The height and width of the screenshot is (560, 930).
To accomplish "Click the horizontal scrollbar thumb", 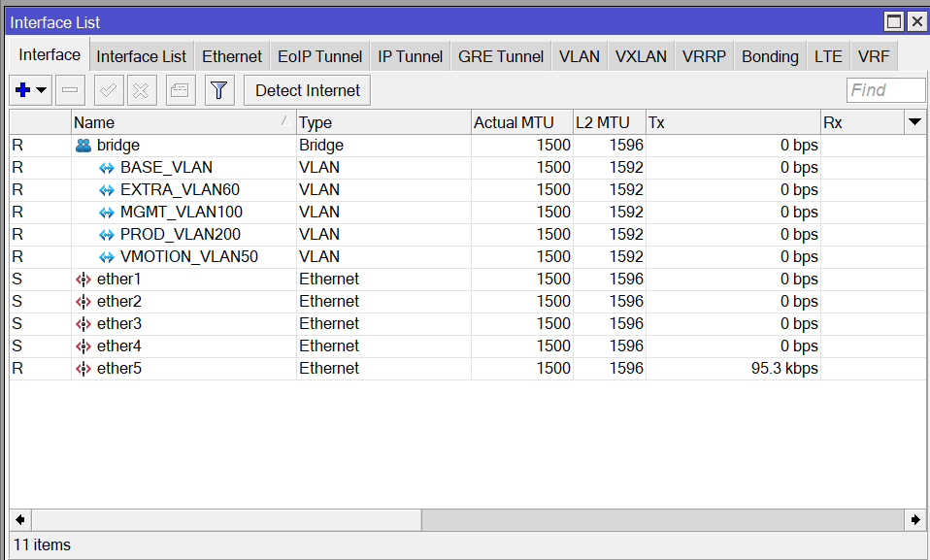I will pyautogui.click(x=226, y=519).
